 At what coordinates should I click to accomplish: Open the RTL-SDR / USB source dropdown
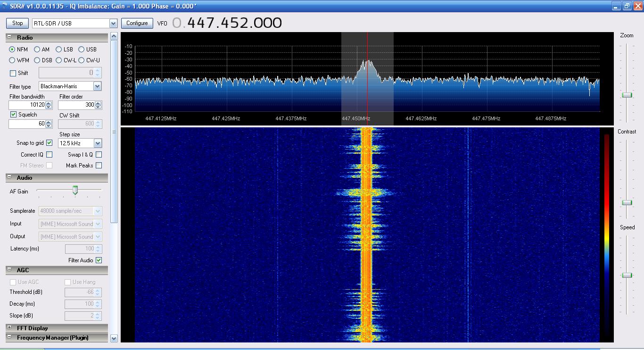[x=113, y=24]
